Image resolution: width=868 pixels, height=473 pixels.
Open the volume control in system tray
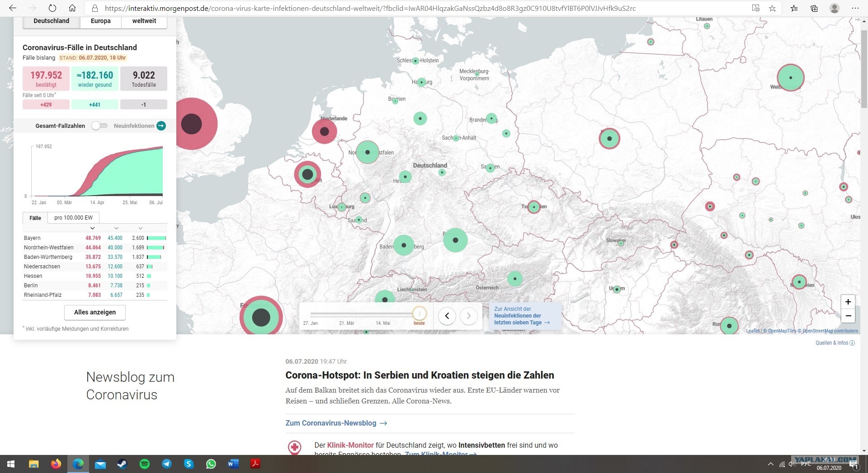[x=792, y=464]
